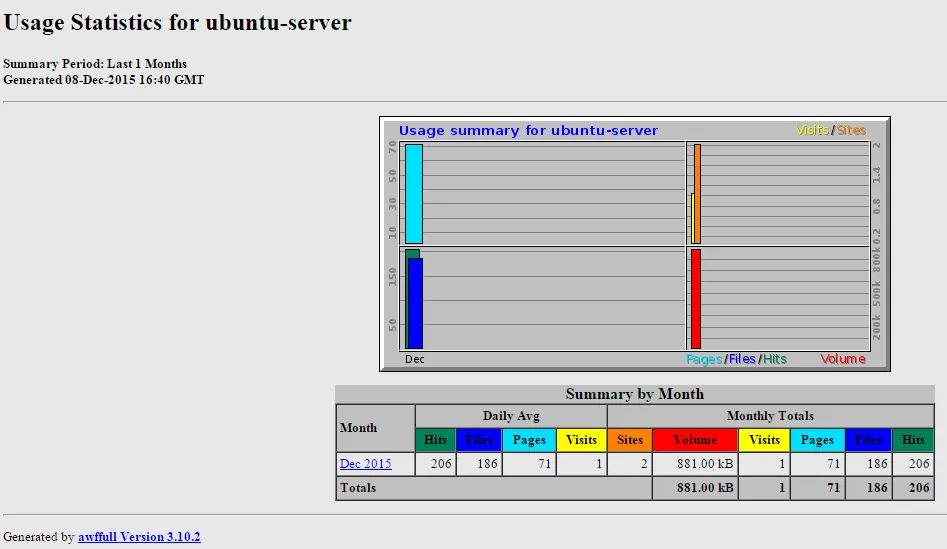The height and width of the screenshot is (549, 947).
Task: Click the Month column header cell
Action: tap(375, 428)
